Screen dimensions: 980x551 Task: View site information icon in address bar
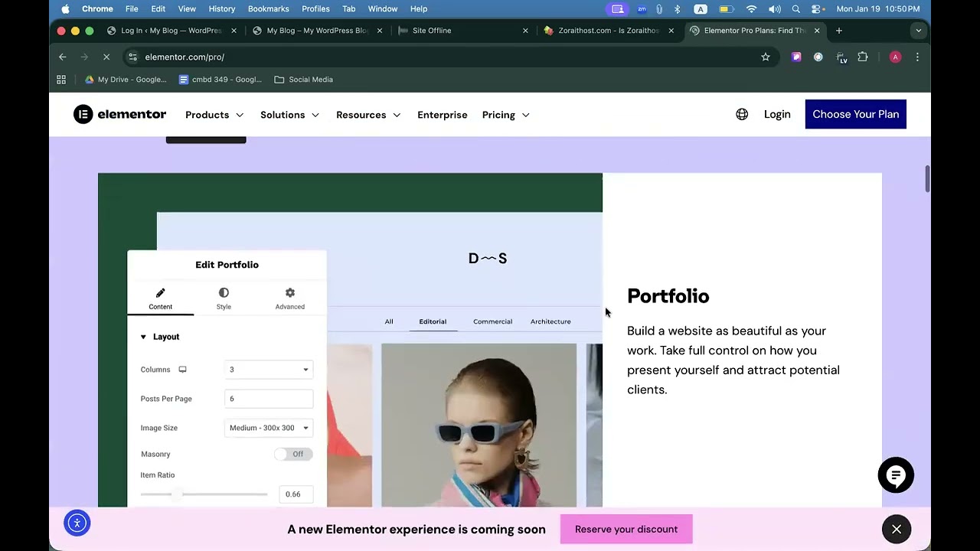(x=132, y=57)
